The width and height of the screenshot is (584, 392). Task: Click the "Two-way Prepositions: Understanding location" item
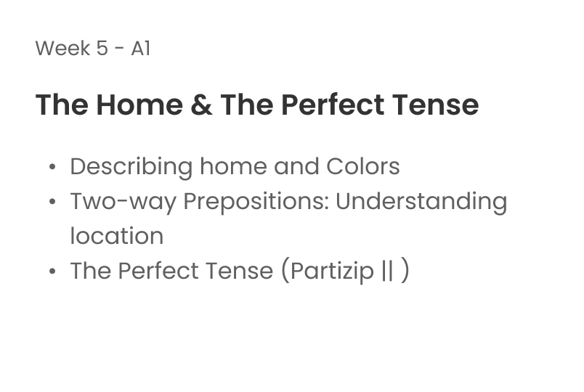click(x=288, y=201)
